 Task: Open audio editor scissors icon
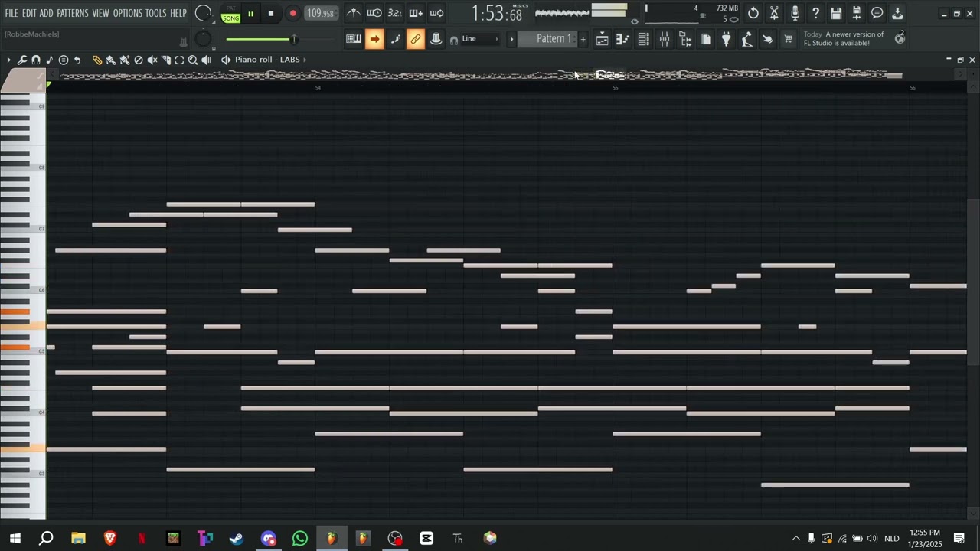774,13
